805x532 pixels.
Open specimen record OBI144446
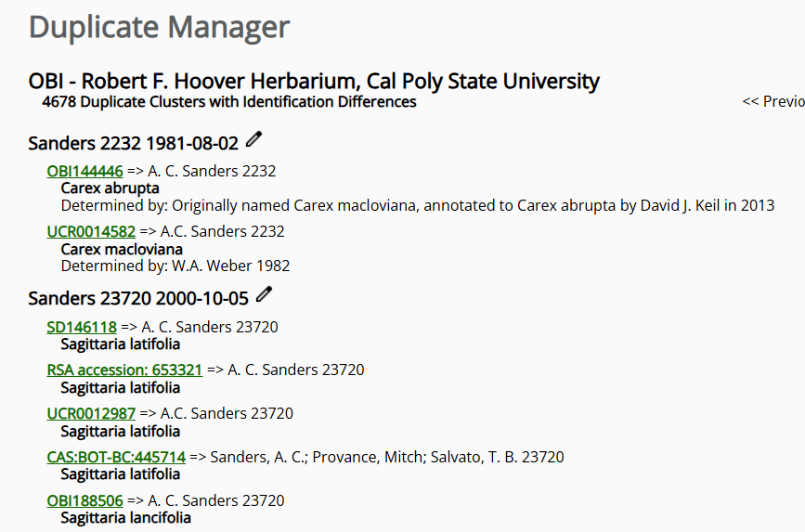tap(84, 171)
